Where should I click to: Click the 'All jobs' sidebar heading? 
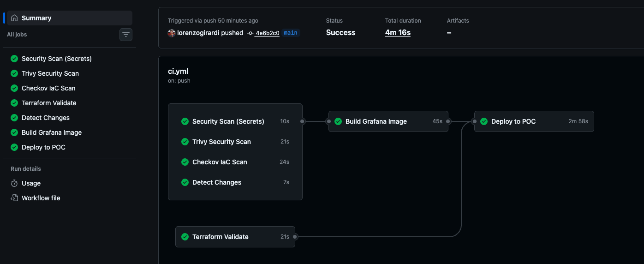coord(17,35)
